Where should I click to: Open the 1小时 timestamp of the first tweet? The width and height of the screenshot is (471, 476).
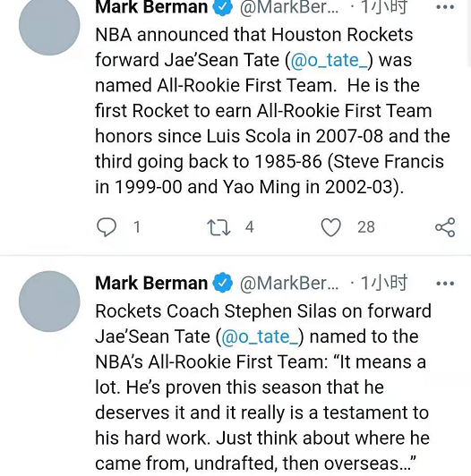coord(383,6)
